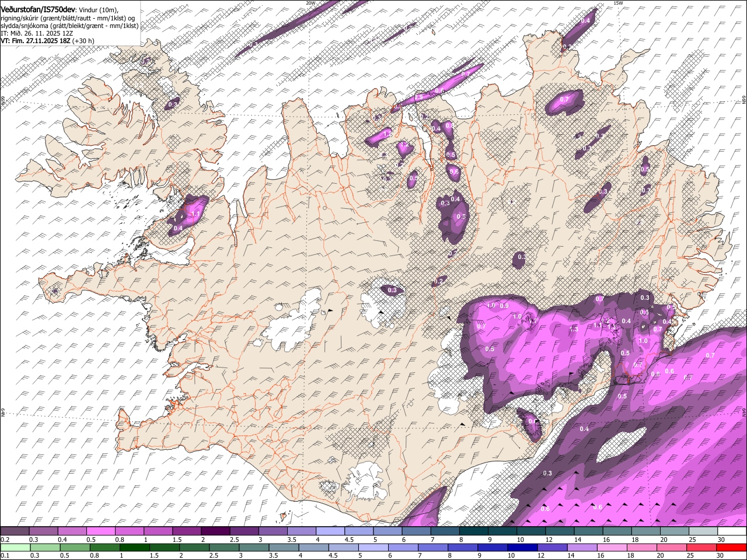Image resolution: width=747 pixels, height=560 pixels.
Task: Pick top-row grey swatch between 25 and 30
Action: point(704,531)
